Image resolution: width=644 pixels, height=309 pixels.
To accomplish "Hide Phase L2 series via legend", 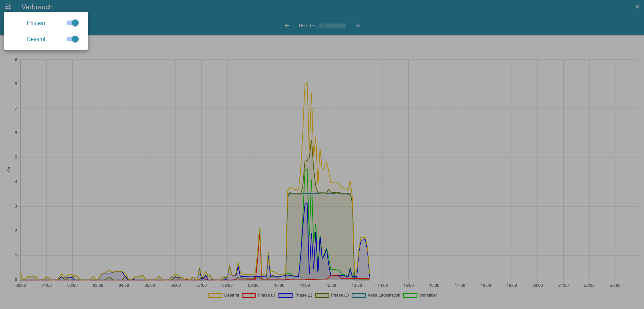I will (x=295, y=295).
